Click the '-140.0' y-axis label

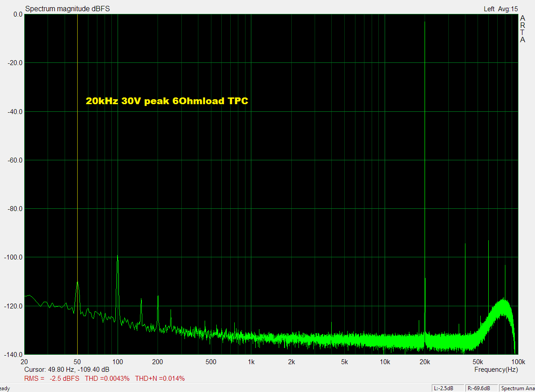pyautogui.click(x=13, y=354)
